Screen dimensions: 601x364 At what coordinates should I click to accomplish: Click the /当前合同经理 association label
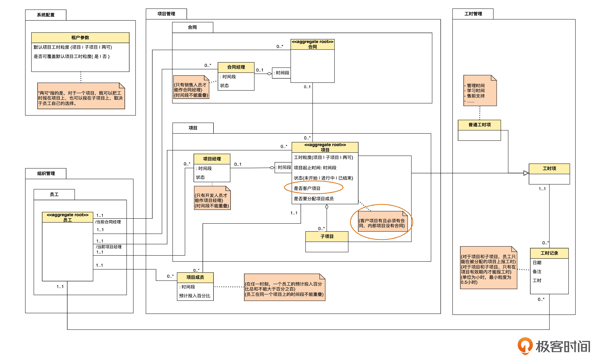click(108, 222)
